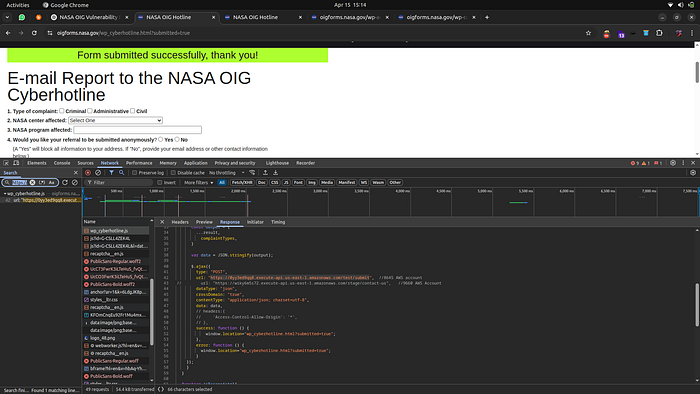Viewport: 700px width, 394px height.
Task: Open Network panel settings gear
Action: pos(693,173)
